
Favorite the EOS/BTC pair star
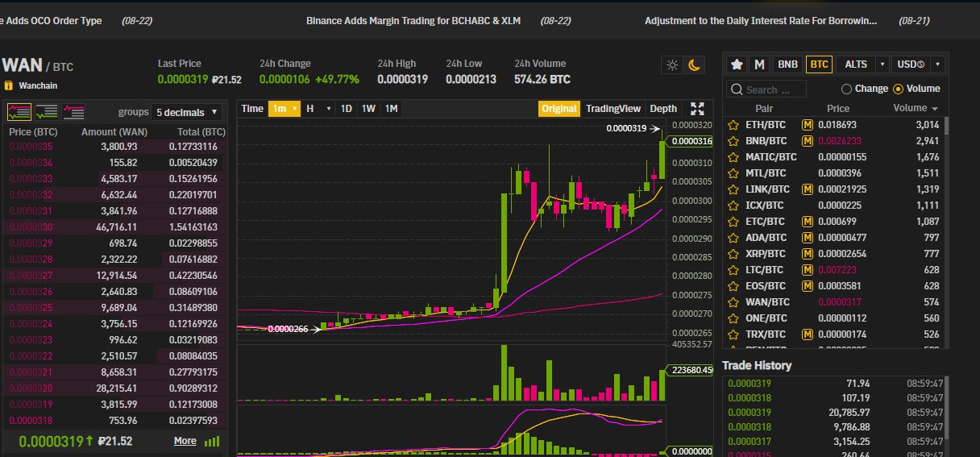point(733,286)
